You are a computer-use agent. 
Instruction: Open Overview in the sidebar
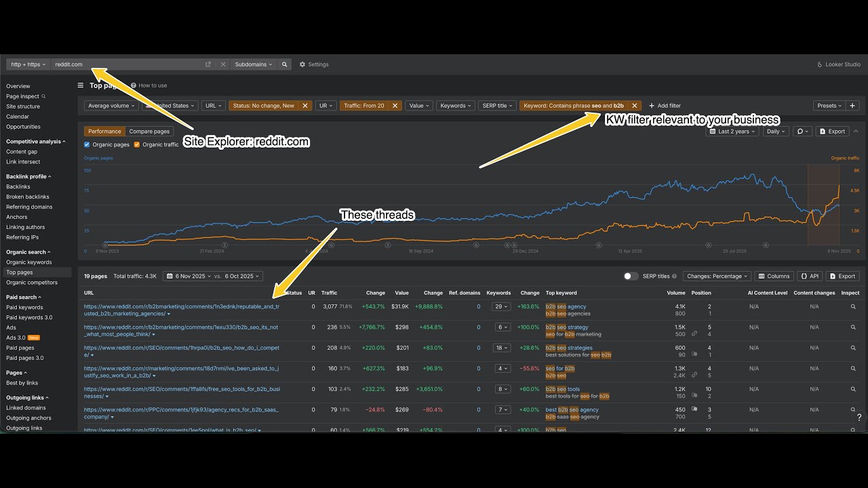pyautogui.click(x=18, y=86)
